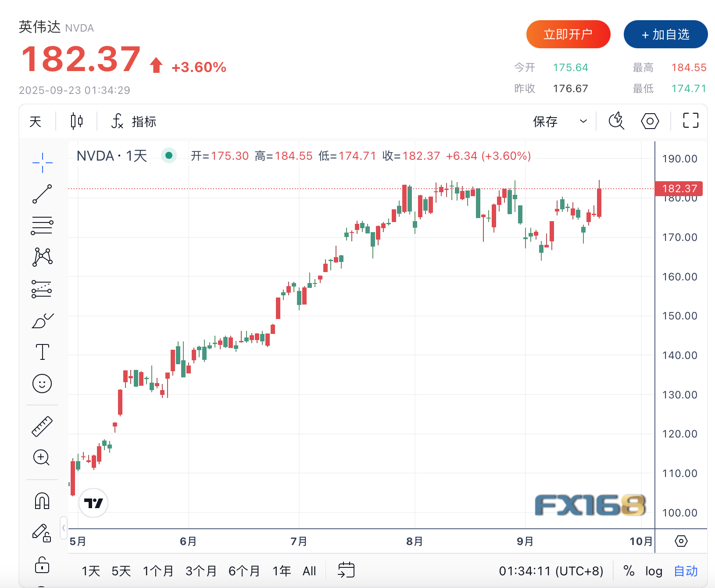Open the Fibonacci retracement tool

point(42,226)
